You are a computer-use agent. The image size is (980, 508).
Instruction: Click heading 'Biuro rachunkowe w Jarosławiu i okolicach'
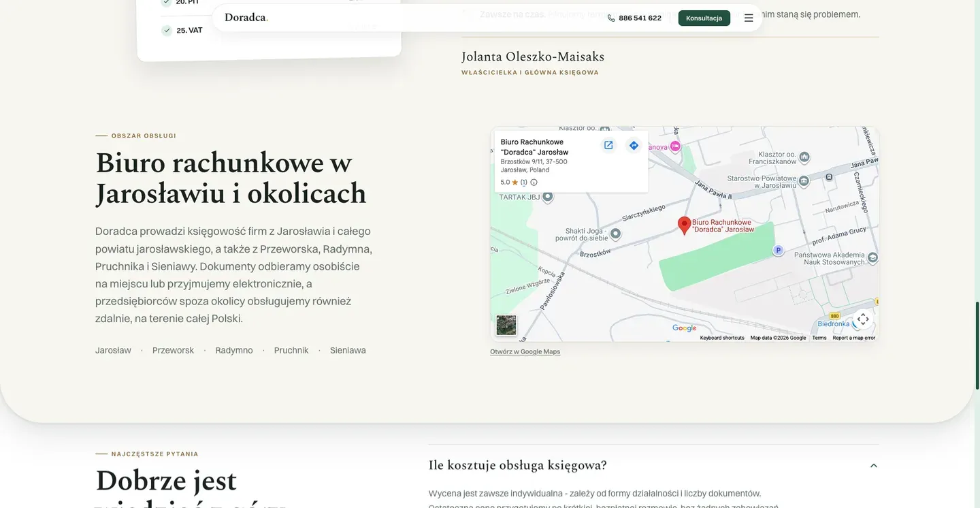231,178
